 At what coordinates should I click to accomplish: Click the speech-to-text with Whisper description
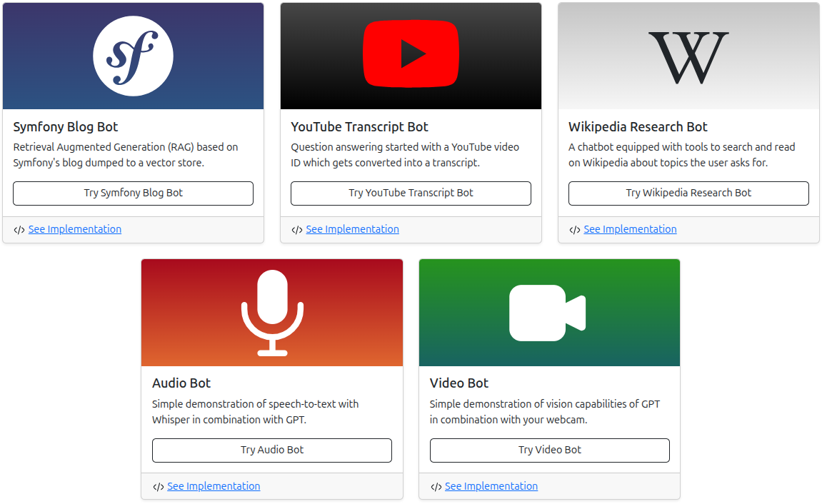point(256,412)
